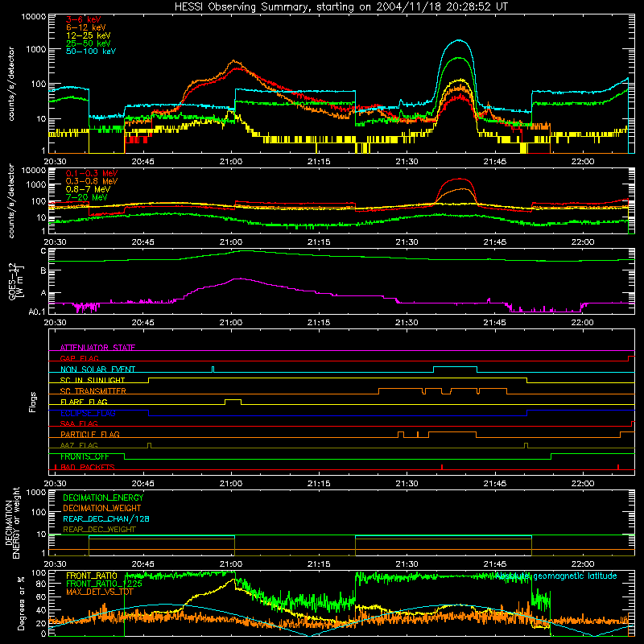Select the '3-6 keV' legend label
644x644 pixels.
click(x=84, y=19)
